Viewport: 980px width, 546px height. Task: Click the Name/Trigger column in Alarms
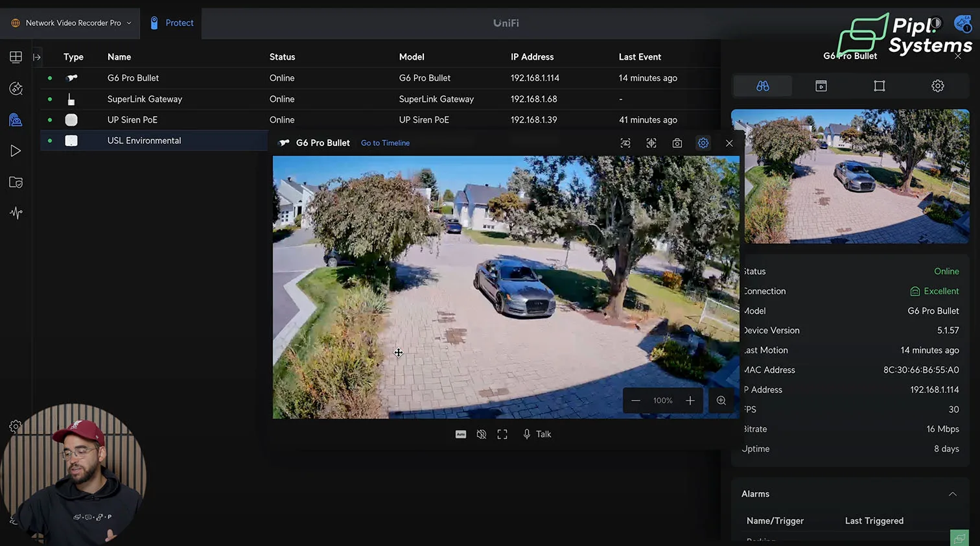(x=775, y=521)
